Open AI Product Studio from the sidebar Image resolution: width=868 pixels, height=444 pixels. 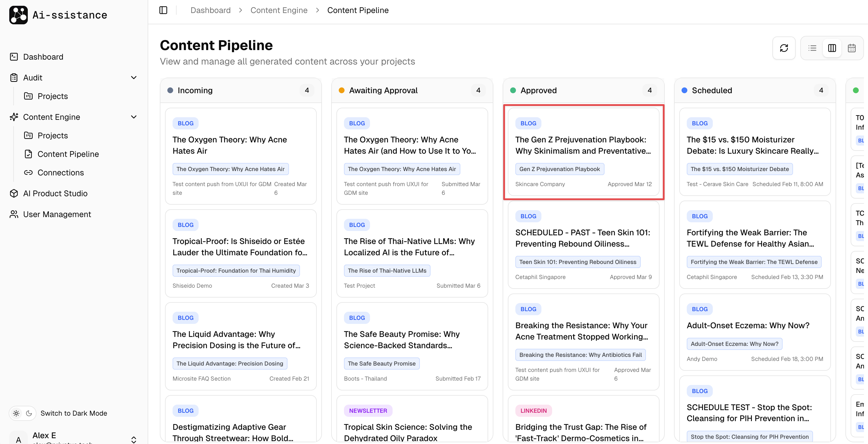[x=55, y=193]
